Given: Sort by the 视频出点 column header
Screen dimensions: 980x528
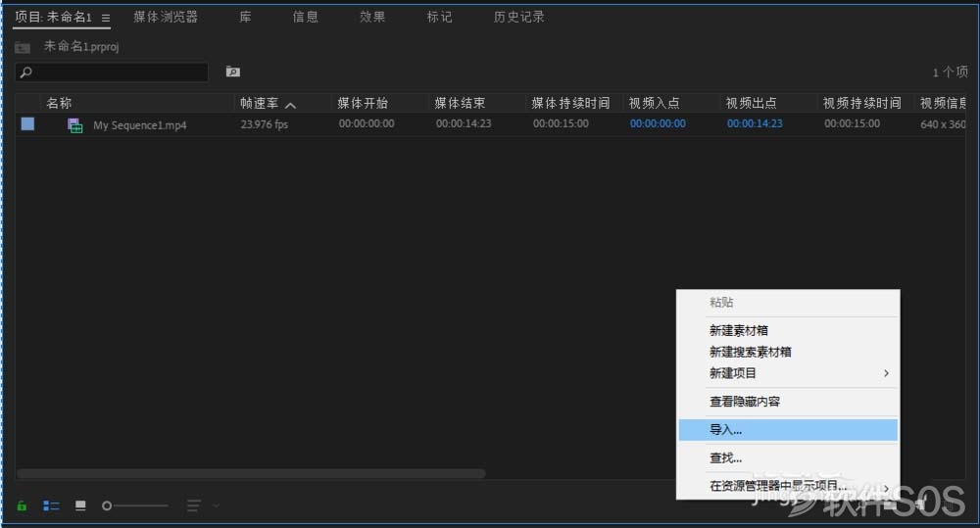Looking at the screenshot, I should click(x=752, y=103).
